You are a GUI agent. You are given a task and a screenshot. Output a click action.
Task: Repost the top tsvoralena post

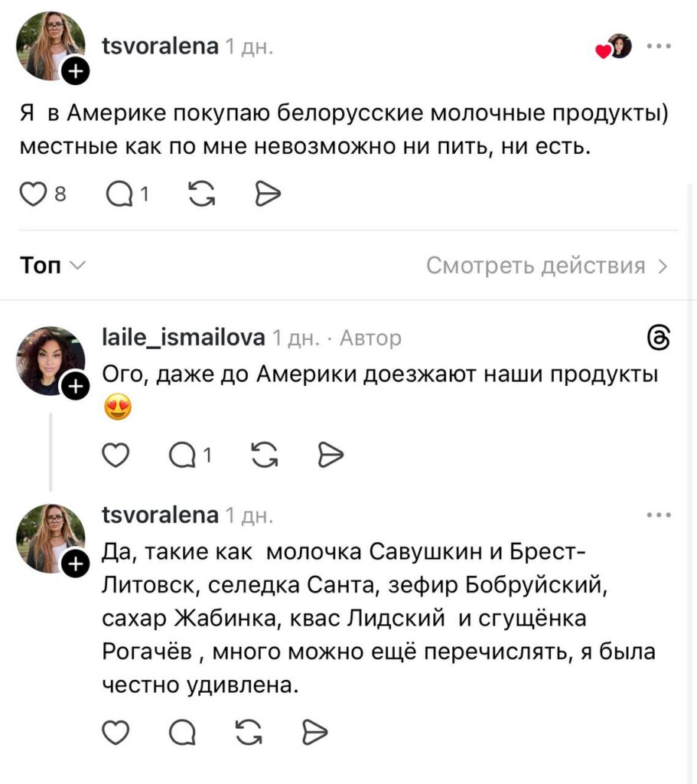coord(201,196)
